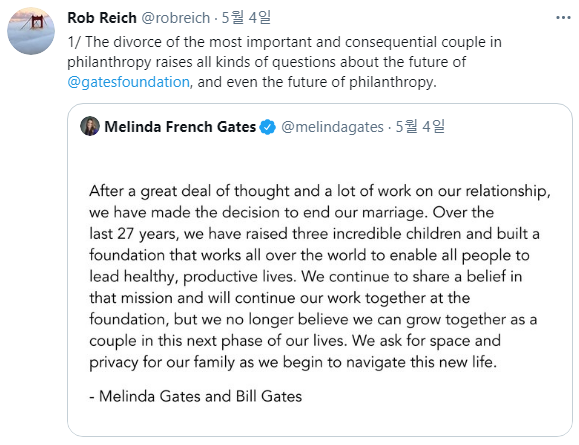Click Melinda French Gates' small avatar

coord(90,126)
